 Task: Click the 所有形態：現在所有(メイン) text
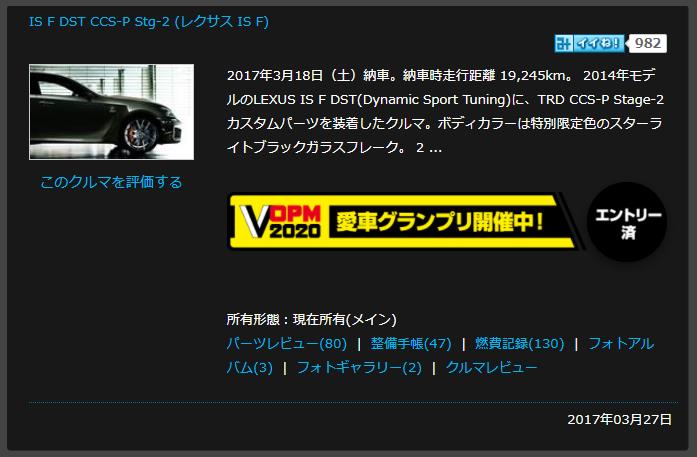[311, 320]
